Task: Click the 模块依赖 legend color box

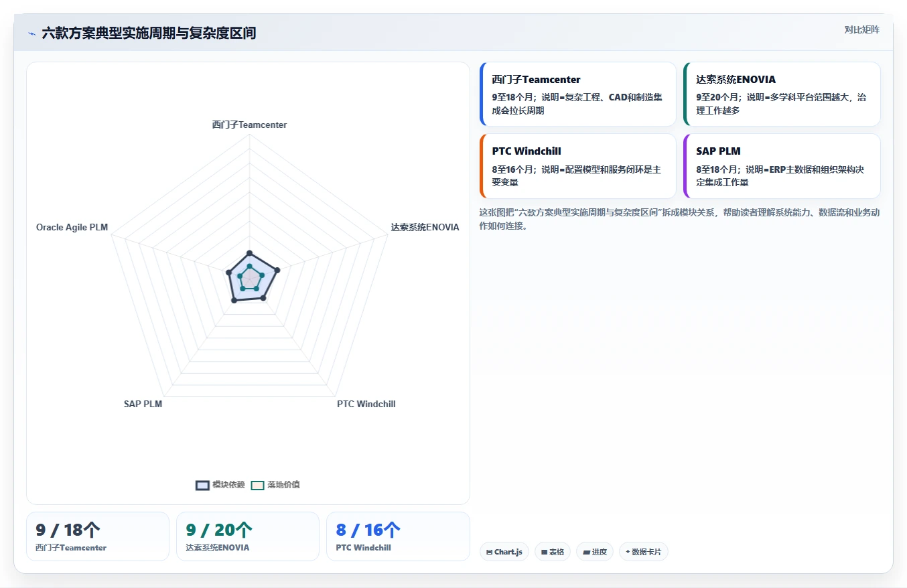Action: coord(203,486)
